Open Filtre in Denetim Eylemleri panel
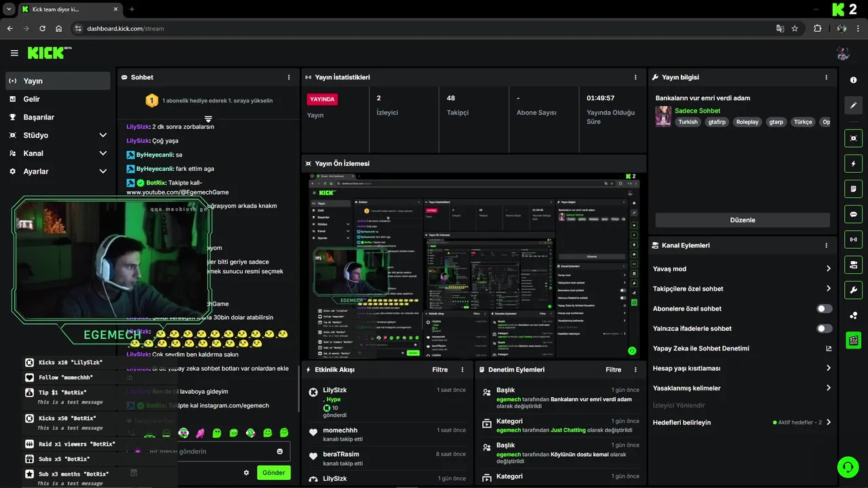Image resolution: width=868 pixels, height=488 pixels. pos(614,370)
